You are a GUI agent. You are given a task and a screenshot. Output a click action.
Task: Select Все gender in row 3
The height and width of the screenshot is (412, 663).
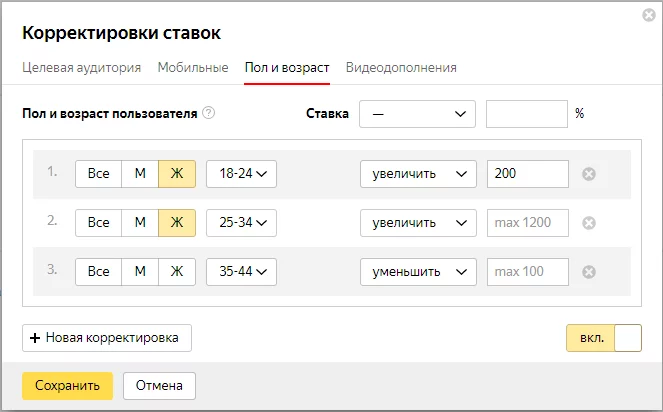click(x=99, y=272)
